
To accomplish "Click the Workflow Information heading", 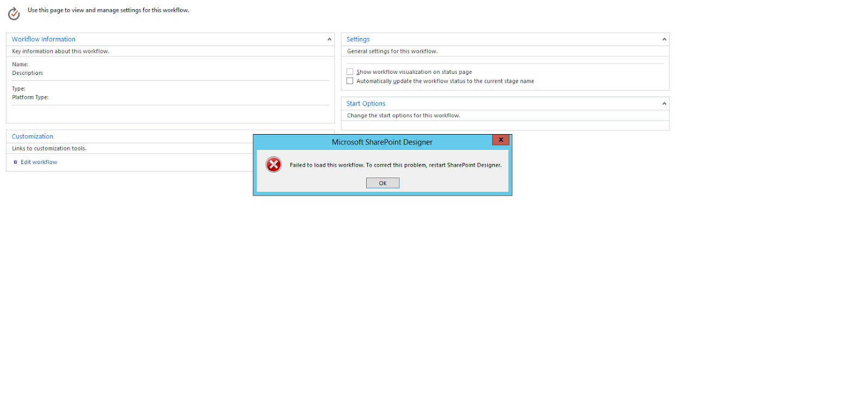I will click(x=43, y=39).
